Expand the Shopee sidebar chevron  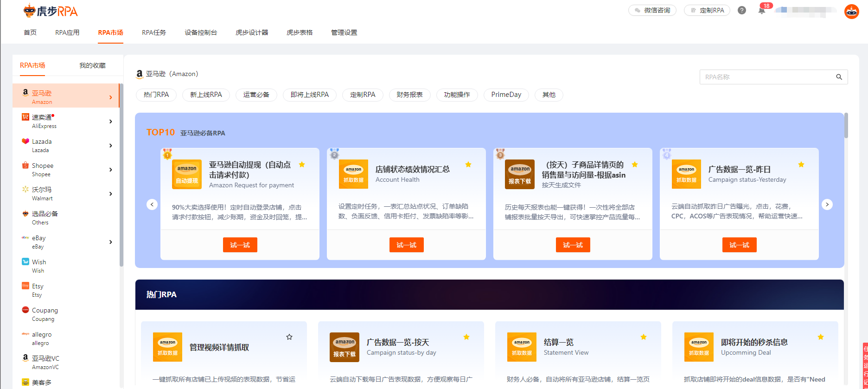110,170
